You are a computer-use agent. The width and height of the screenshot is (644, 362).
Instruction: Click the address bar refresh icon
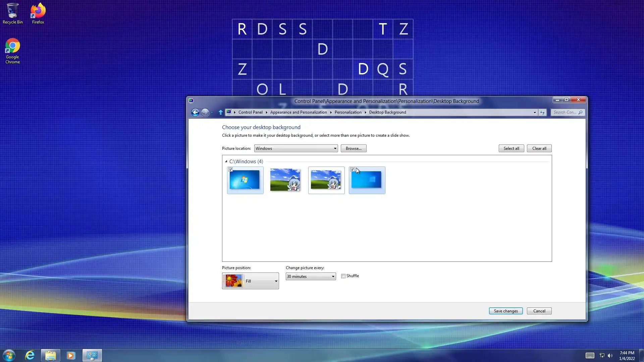[542, 112]
